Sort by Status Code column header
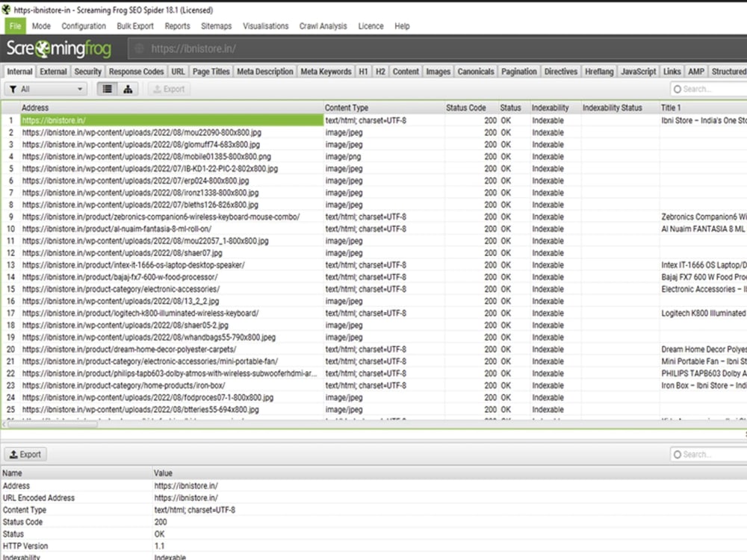Image resolution: width=747 pixels, height=560 pixels. (471, 108)
